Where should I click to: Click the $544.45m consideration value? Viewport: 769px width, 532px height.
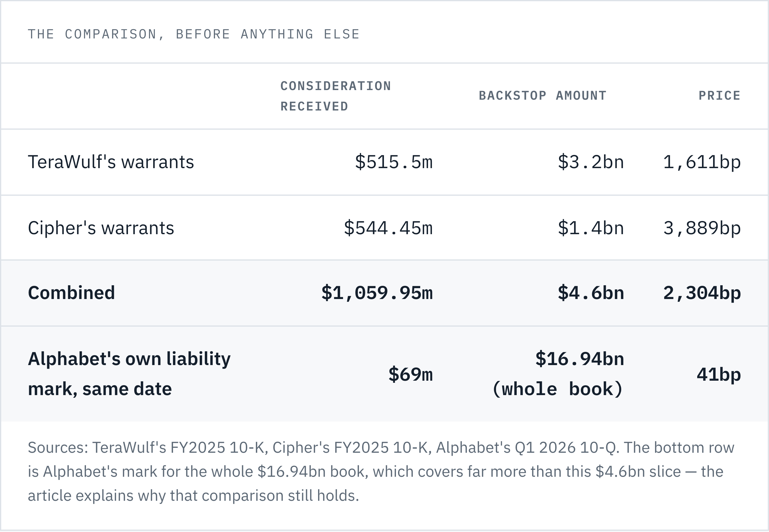click(x=388, y=228)
